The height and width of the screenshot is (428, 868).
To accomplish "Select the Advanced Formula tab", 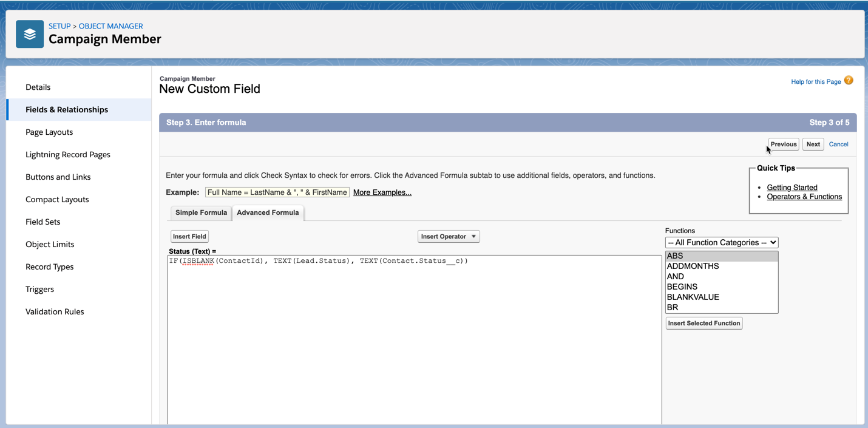I will click(x=268, y=212).
